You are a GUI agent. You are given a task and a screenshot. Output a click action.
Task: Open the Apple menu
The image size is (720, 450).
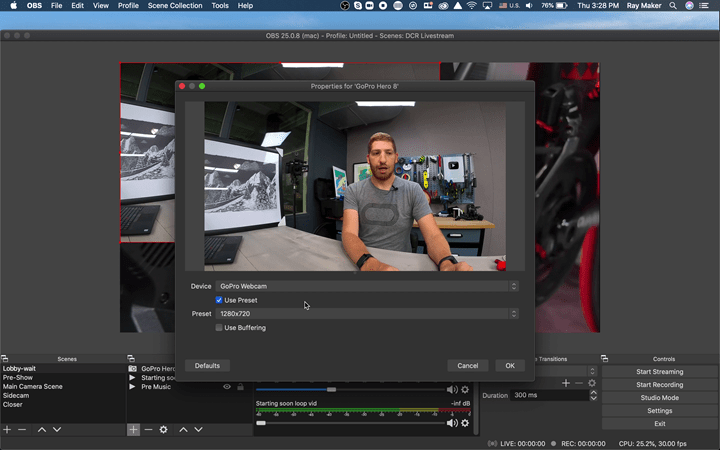13,6
